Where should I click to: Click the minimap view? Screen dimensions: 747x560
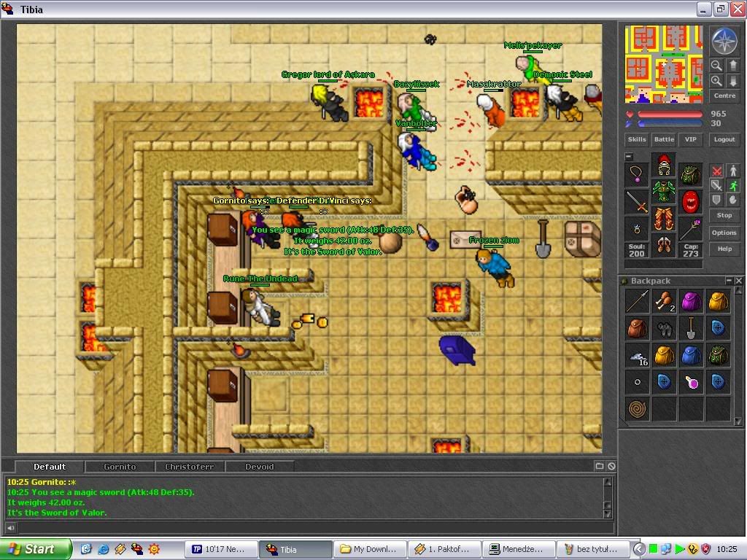[664, 64]
